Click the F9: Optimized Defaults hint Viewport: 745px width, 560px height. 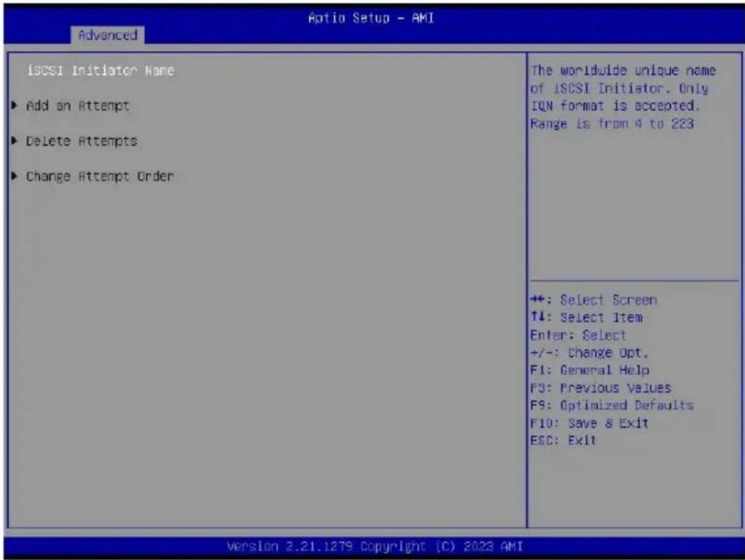coord(612,405)
